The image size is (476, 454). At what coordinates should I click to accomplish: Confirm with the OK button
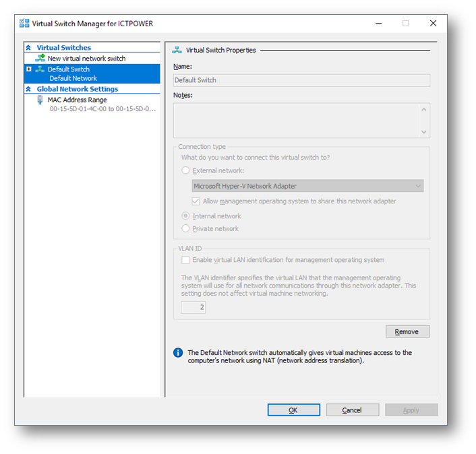tap(293, 410)
